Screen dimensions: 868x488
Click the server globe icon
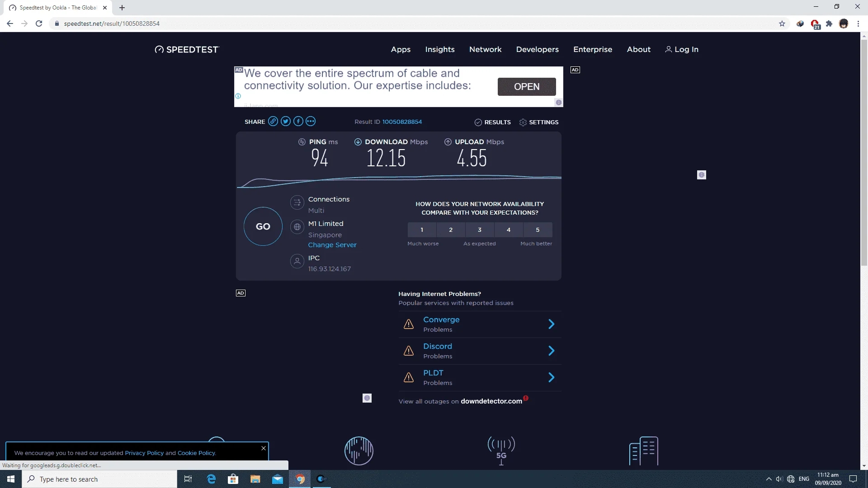click(297, 227)
